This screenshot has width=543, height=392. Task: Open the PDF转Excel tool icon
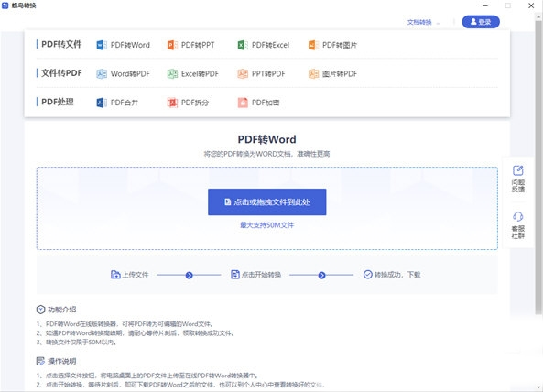(x=243, y=45)
